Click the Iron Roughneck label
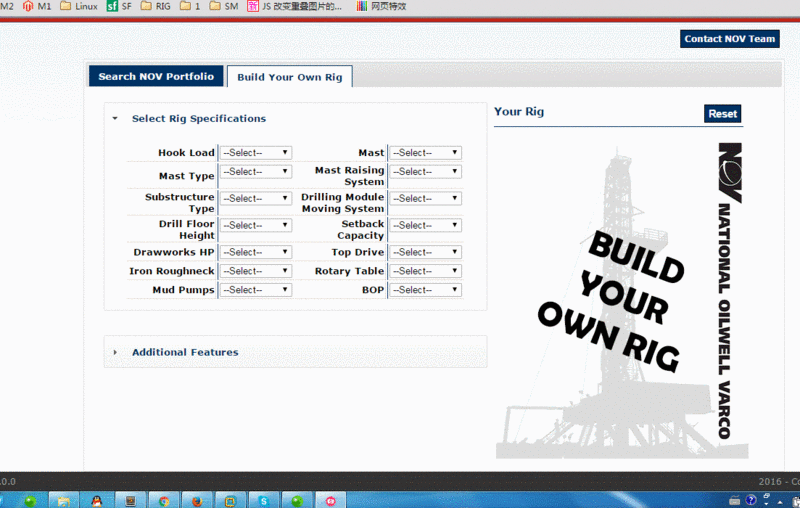800x508 pixels. coord(171,271)
